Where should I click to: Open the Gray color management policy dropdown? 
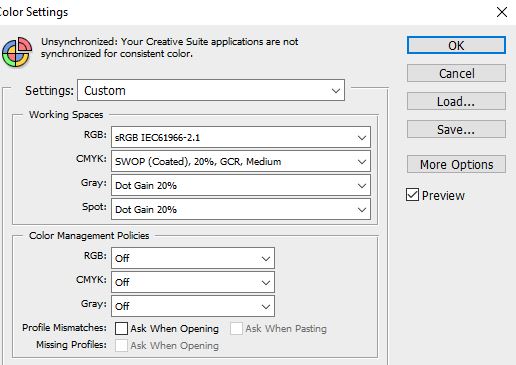(x=193, y=306)
